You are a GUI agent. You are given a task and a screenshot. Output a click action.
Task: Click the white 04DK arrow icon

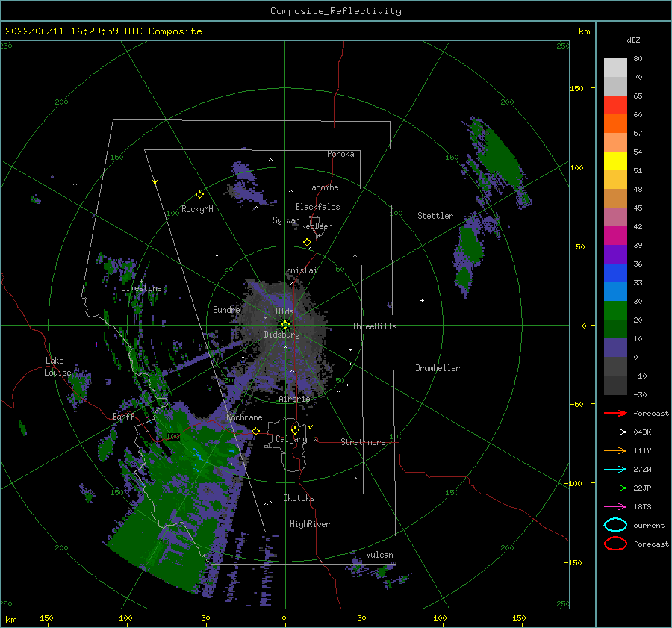point(615,432)
